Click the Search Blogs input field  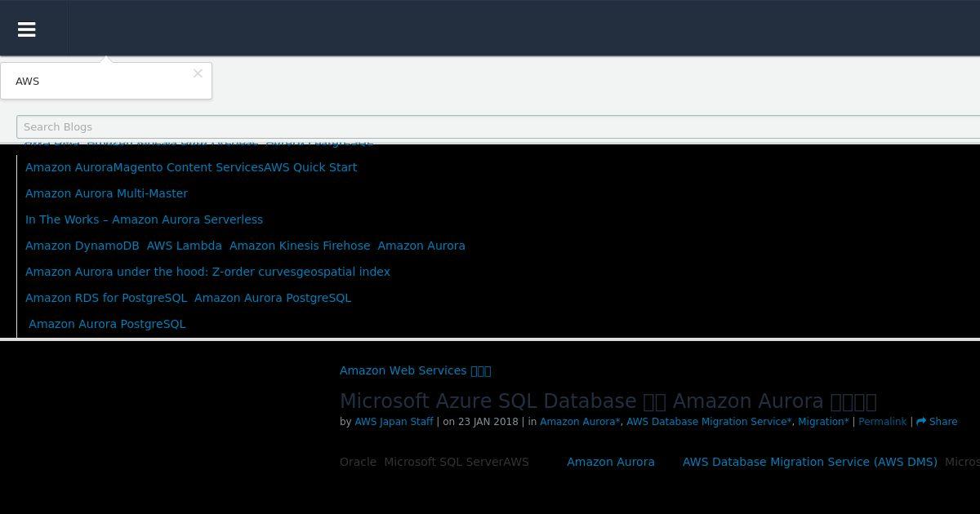(498, 126)
